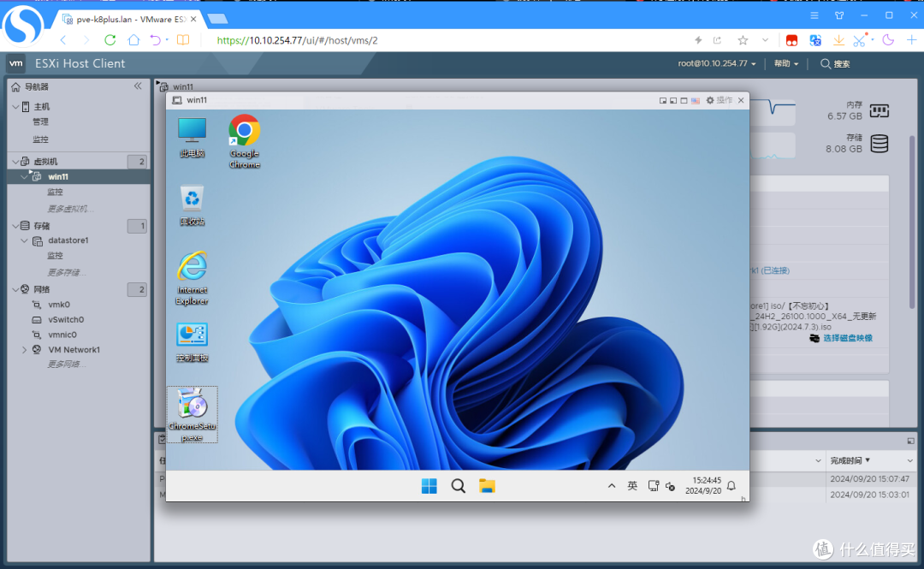Open 更多虚拟机... link
Image resolution: width=924 pixels, height=569 pixels.
pos(70,209)
